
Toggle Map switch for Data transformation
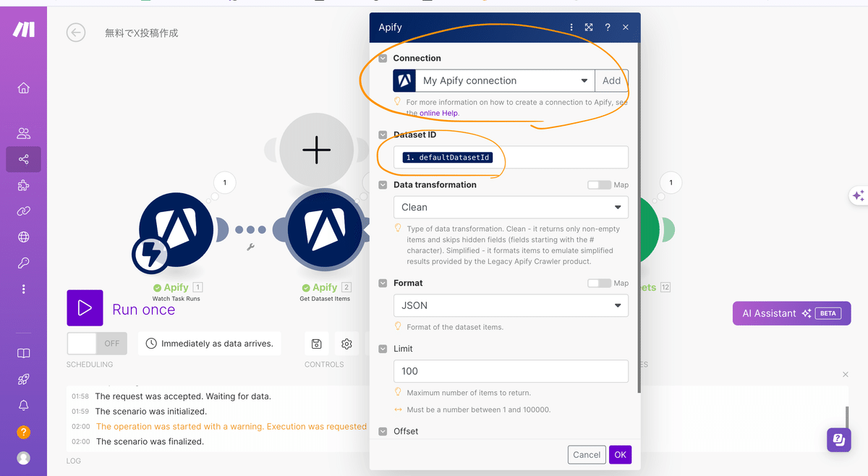coord(599,185)
